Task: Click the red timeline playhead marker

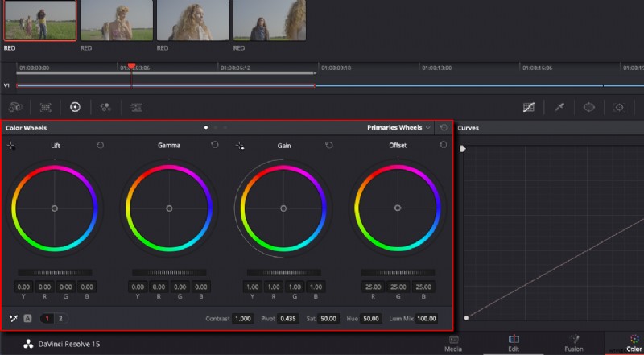Action: click(x=131, y=66)
